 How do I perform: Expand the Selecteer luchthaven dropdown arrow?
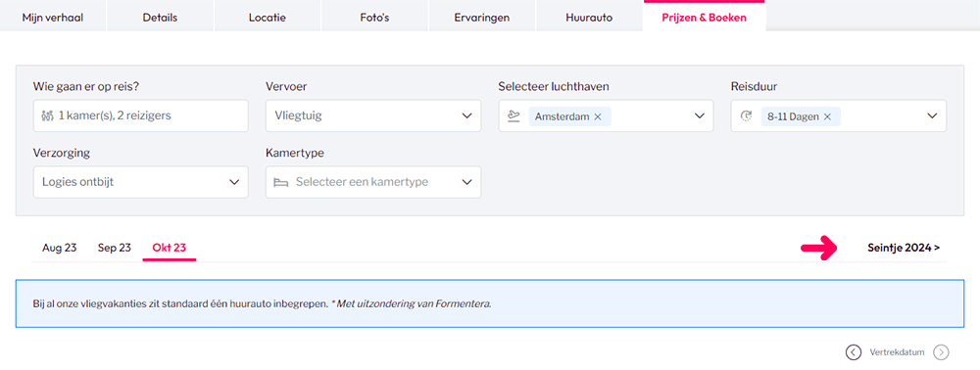tap(699, 116)
